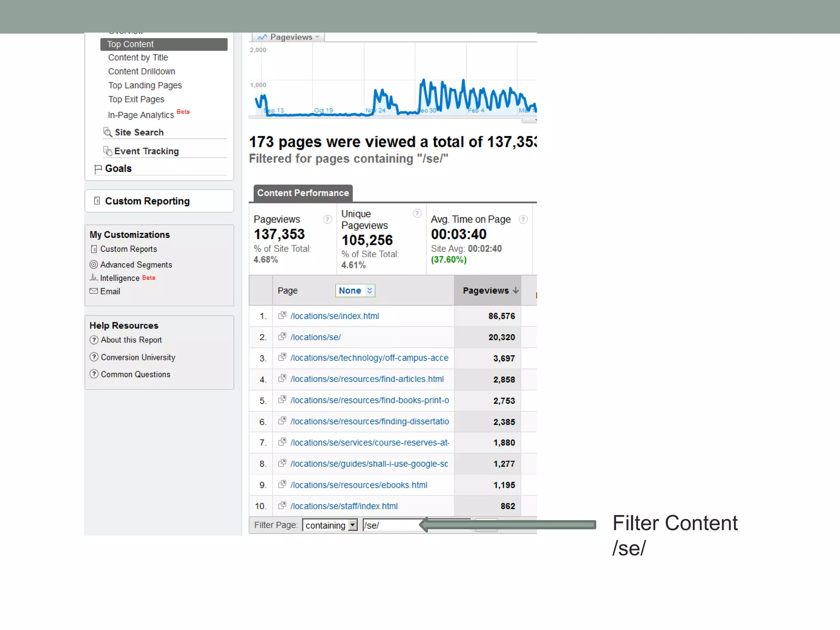840x630 pixels.
Task: Click the Event Tracking icon
Action: pos(107,151)
